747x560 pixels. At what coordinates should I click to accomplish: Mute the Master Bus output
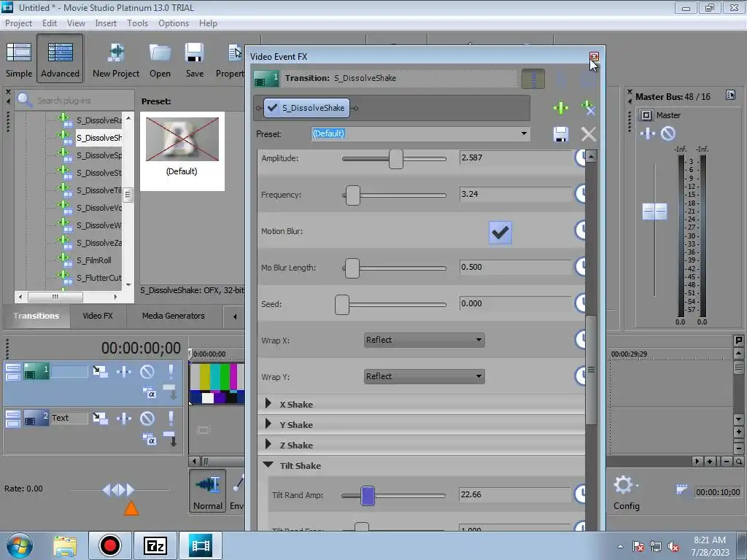coord(668,134)
